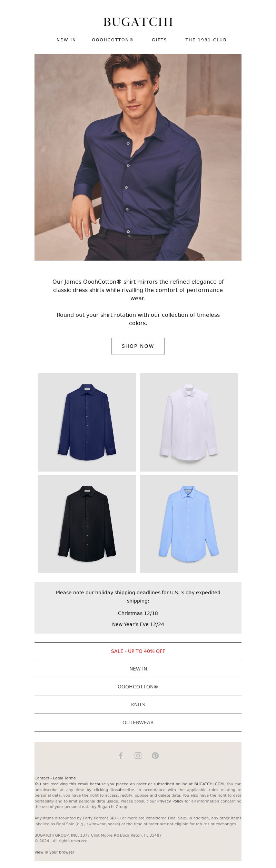The height and width of the screenshot is (868, 276).
Task: Open the KNITS category link
Action: (138, 705)
